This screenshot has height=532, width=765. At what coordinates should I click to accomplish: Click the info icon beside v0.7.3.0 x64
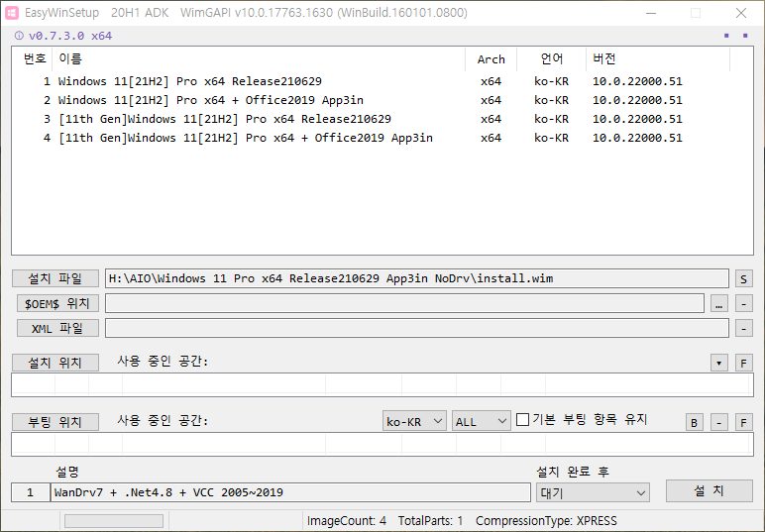[x=19, y=36]
